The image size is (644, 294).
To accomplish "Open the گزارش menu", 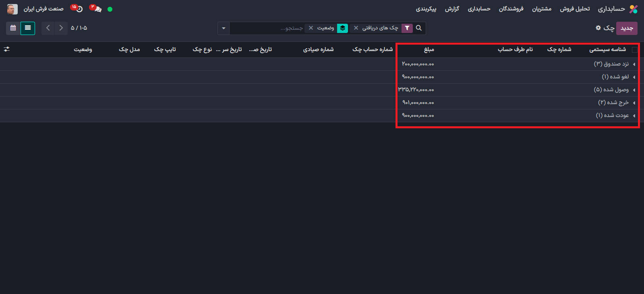I will (452, 9).
